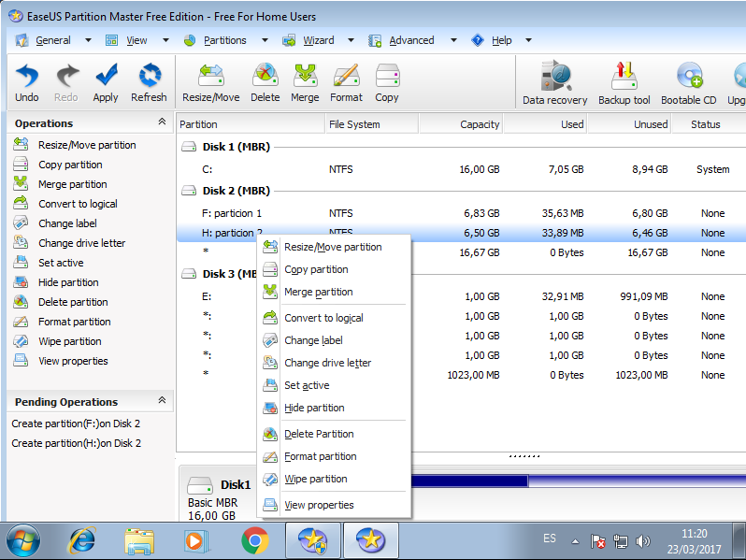Select Merge partition in Operations panel
This screenshot has height=560, width=746.
click(61, 184)
